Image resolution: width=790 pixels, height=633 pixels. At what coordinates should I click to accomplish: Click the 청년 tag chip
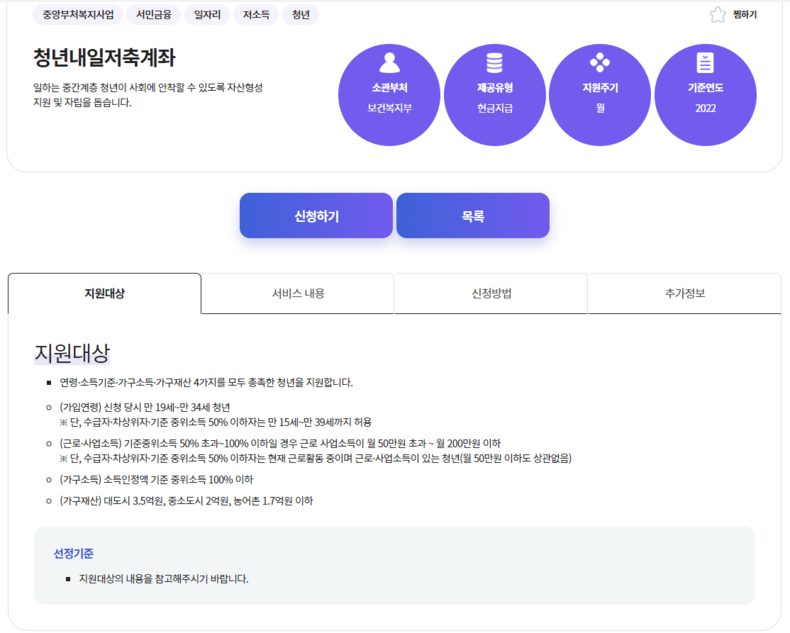pyautogui.click(x=301, y=15)
